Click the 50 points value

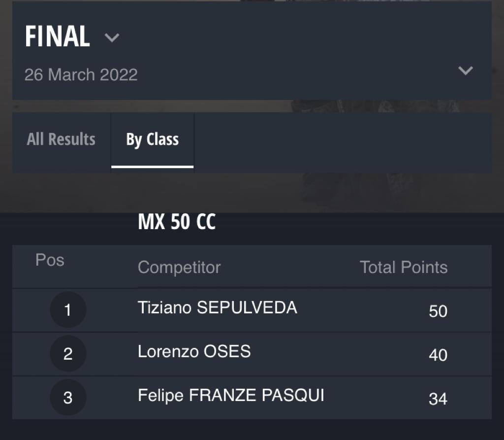[x=438, y=311]
